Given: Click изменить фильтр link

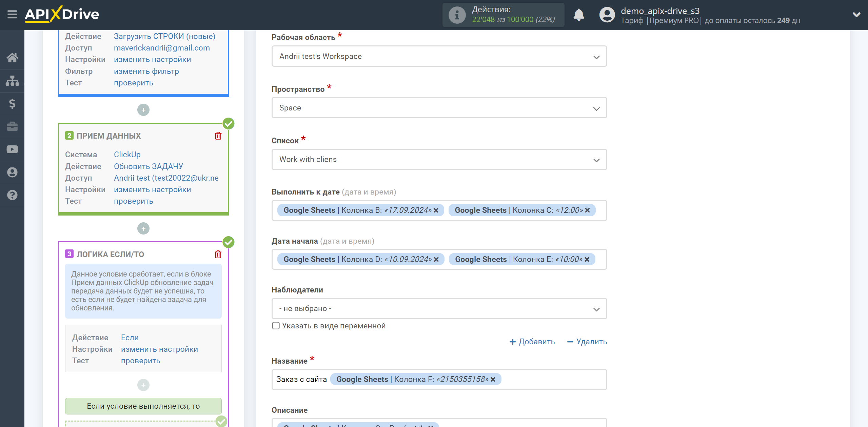Looking at the screenshot, I should (x=146, y=71).
